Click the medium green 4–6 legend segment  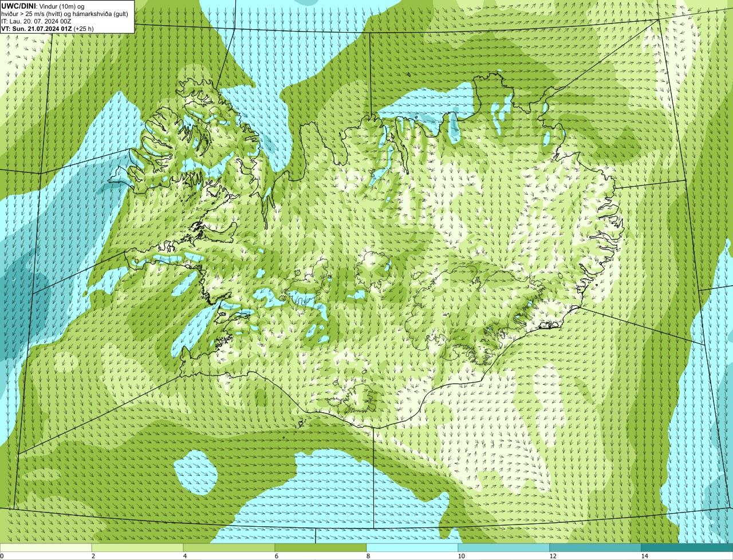[229, 547]
